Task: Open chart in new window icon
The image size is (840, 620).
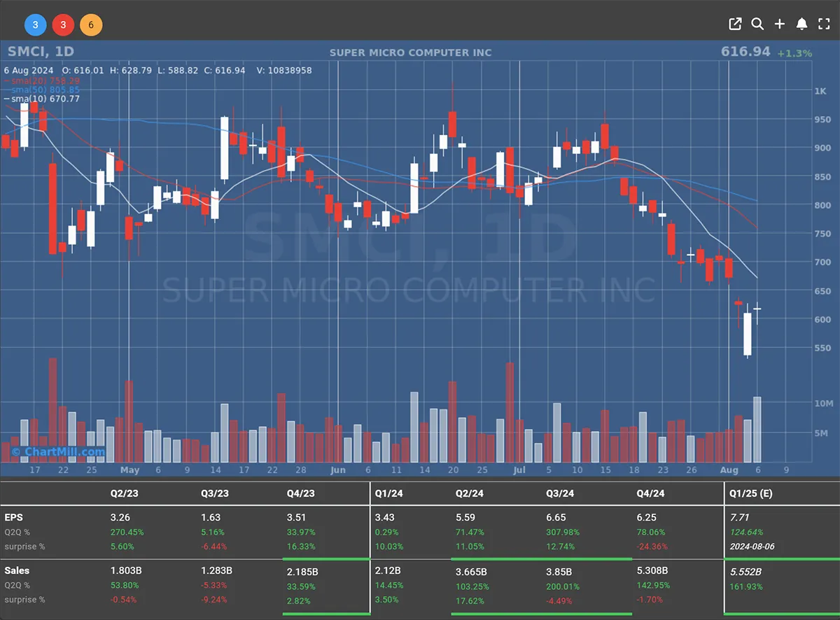Action: [735, 24]
